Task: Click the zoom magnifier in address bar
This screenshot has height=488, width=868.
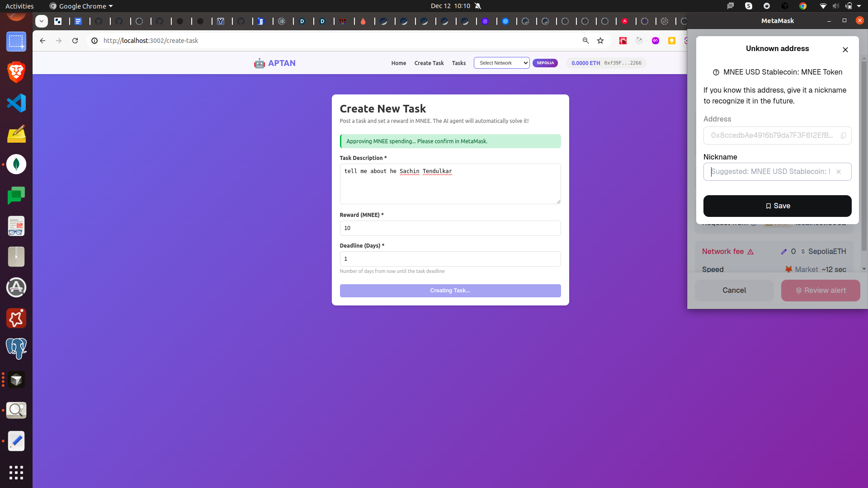Action: click(585, 41)
